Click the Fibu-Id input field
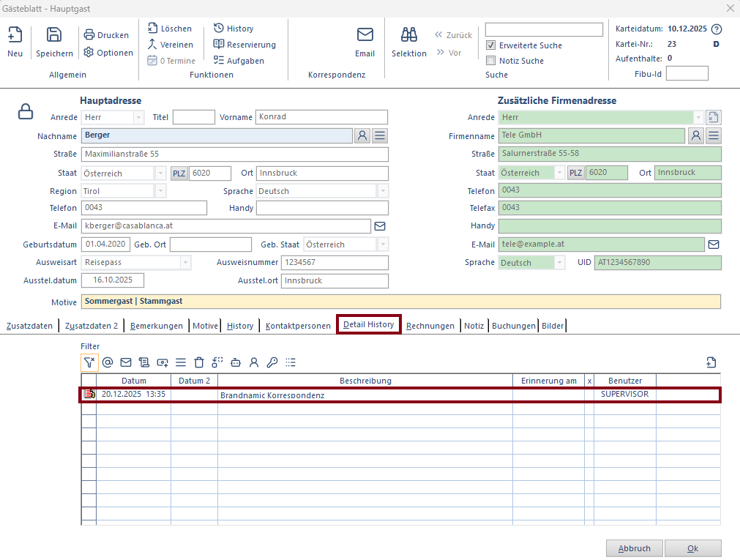 (x=687, y=73)
